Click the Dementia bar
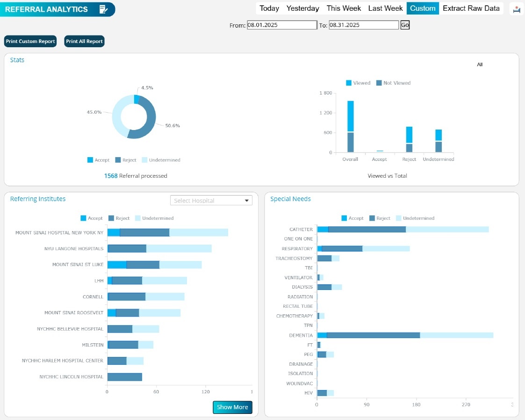This screenshot has width=525, height=420. pos(405,335)
